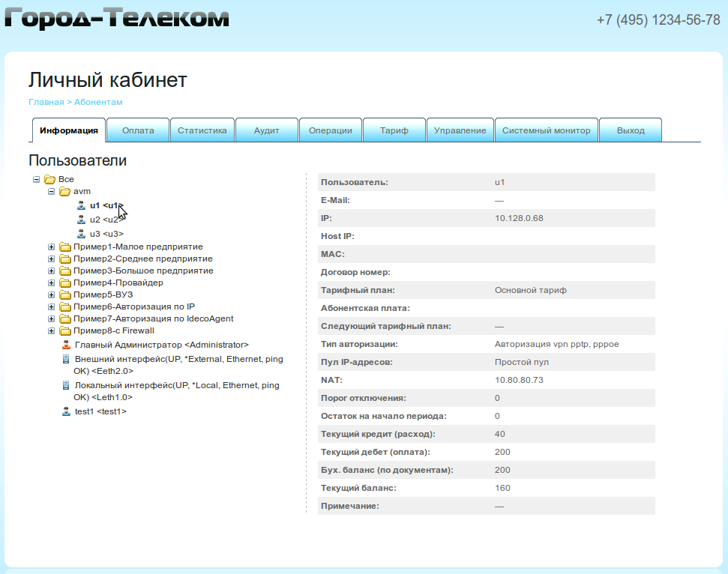Open the Статистика tab
The image size is (728, 574).
202,130
